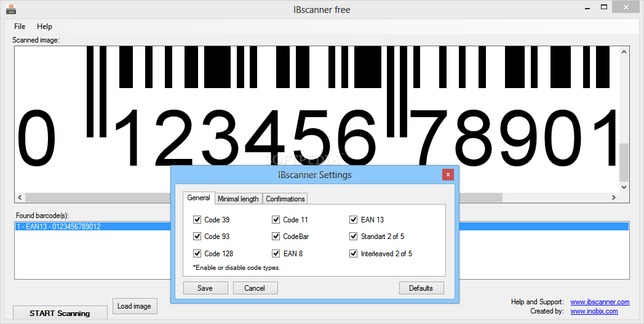
Task: Click the scanned image down scroll arrow
Action: point(624,187)
